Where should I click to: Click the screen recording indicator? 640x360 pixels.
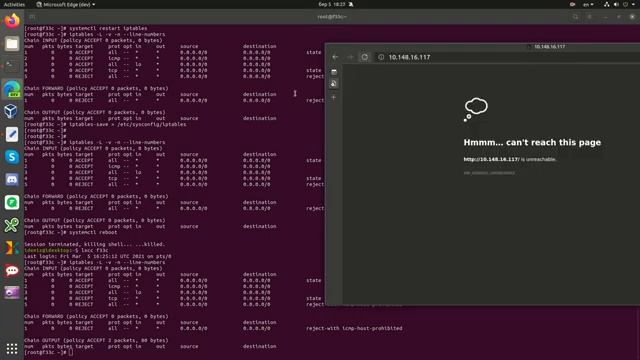[572, 4]
